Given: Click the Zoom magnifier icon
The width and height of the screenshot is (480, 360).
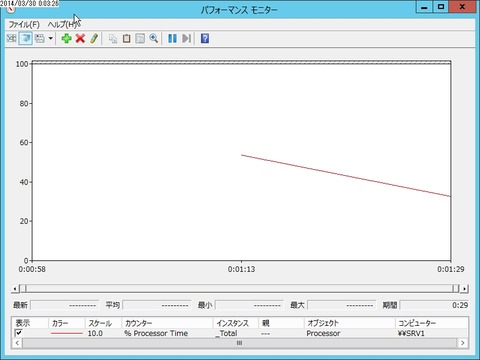Looking at the screenshot, I should [x=154, y=38].
